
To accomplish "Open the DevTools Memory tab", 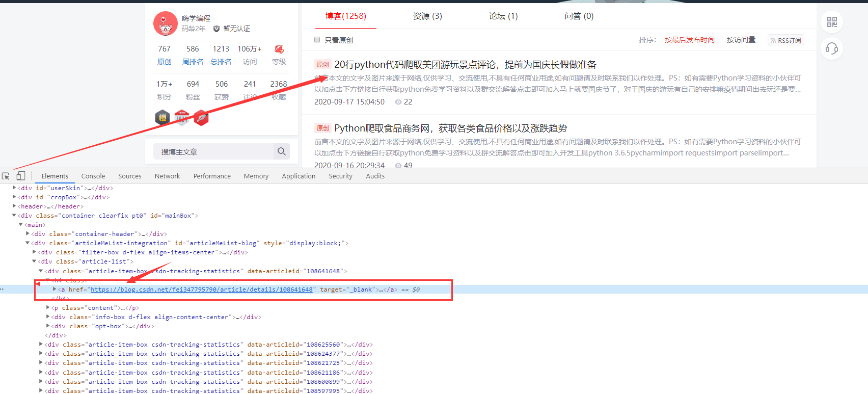I will coord(256,176).
